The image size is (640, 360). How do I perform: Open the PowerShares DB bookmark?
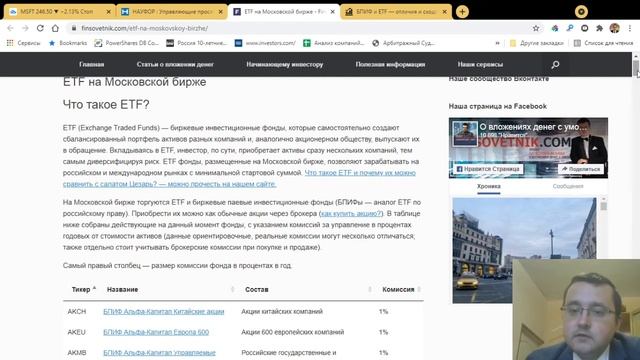pos(127,43)
